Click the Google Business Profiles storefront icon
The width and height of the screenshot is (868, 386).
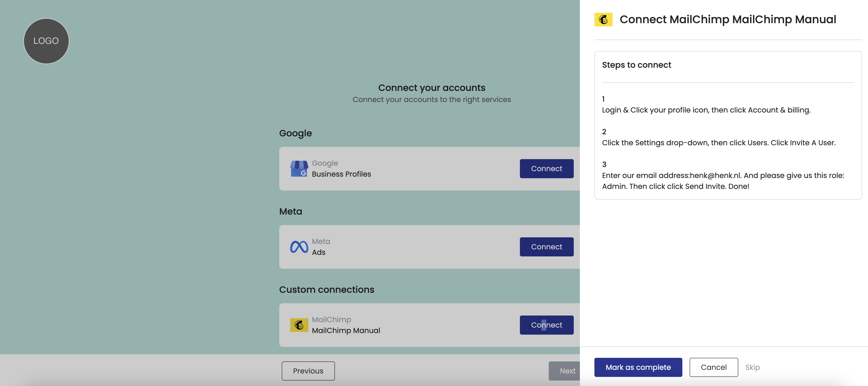tap(299, 168)
